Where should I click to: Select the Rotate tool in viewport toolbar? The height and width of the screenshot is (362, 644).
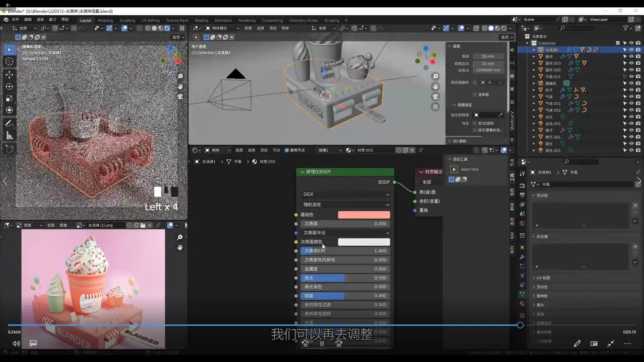(9, 86)
